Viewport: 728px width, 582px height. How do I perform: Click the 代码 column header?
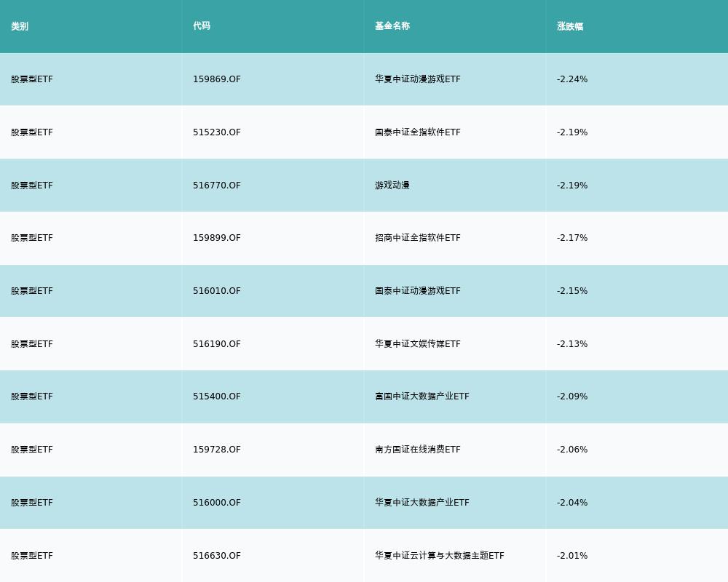(x=202, y=26)
